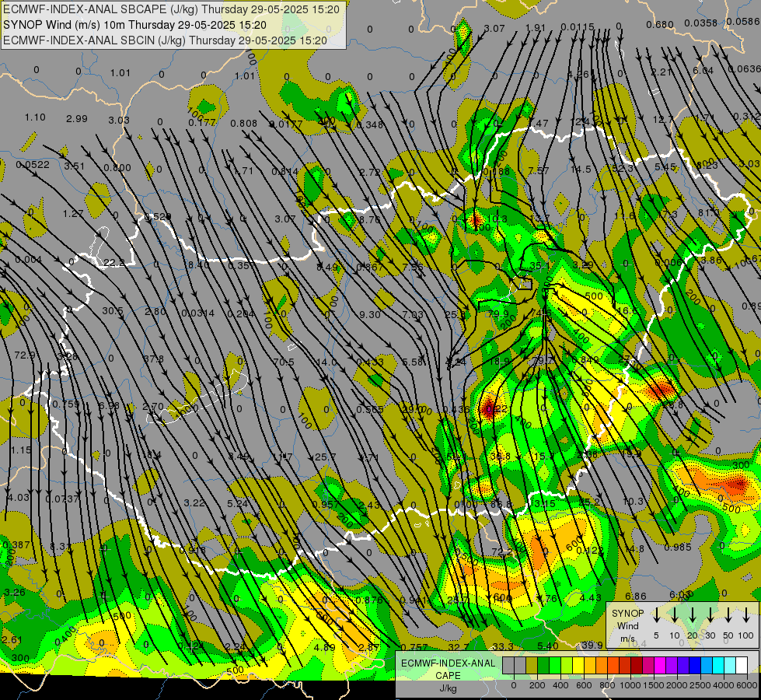Click the ECMWF-INDEX-ANAL CAPE legend label
This screenshot has width=761, height=700.
click(x=448, y=670)
